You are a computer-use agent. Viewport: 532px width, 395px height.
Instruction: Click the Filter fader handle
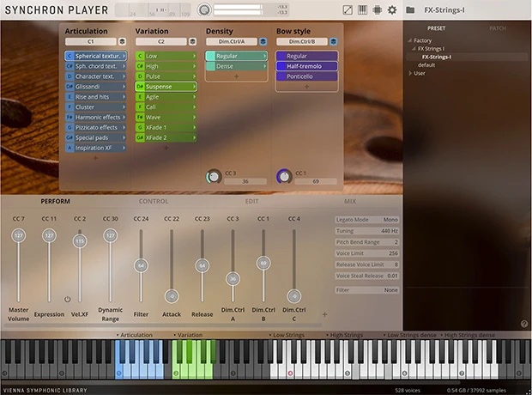[x=141, y=265]
